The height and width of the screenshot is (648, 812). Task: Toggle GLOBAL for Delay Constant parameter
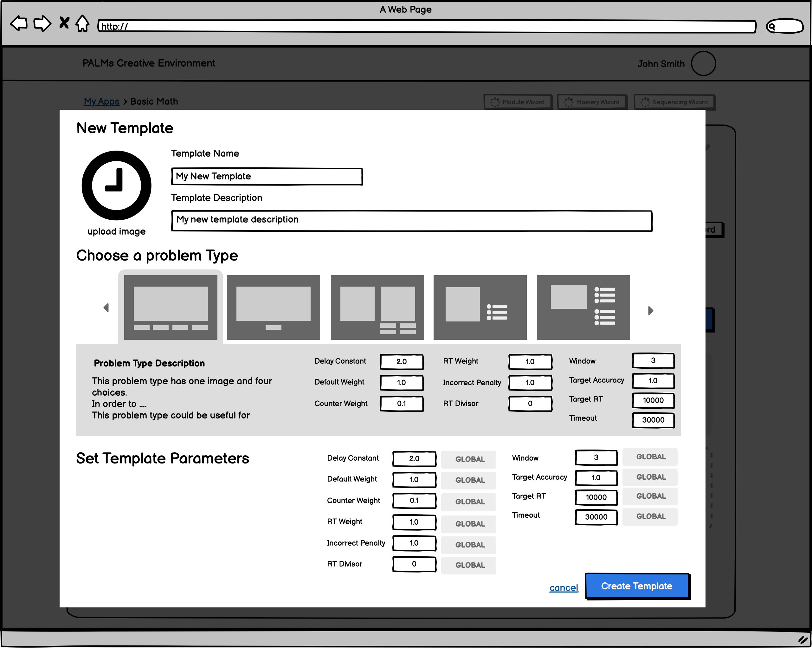tap(469, 459)
